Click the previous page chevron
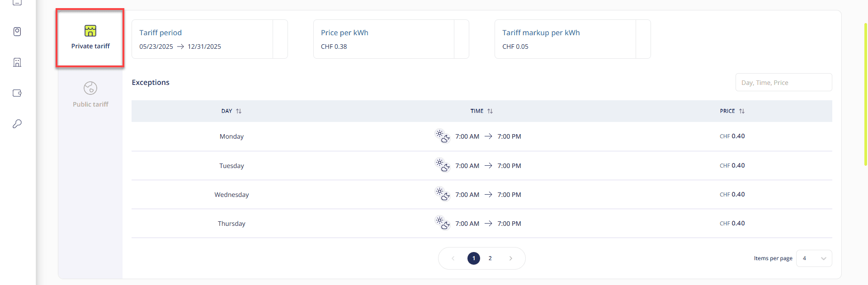This screenshot has width=868, height=285. 453,258
